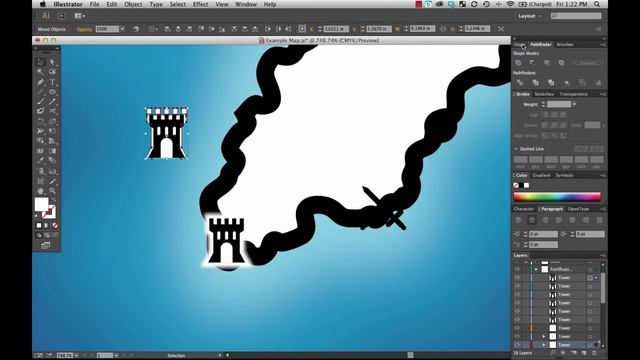Click Change Screen Mode icon in toolbox
Image resolution: width=640 pixels, height=360 pixels.
pos(46,245)
